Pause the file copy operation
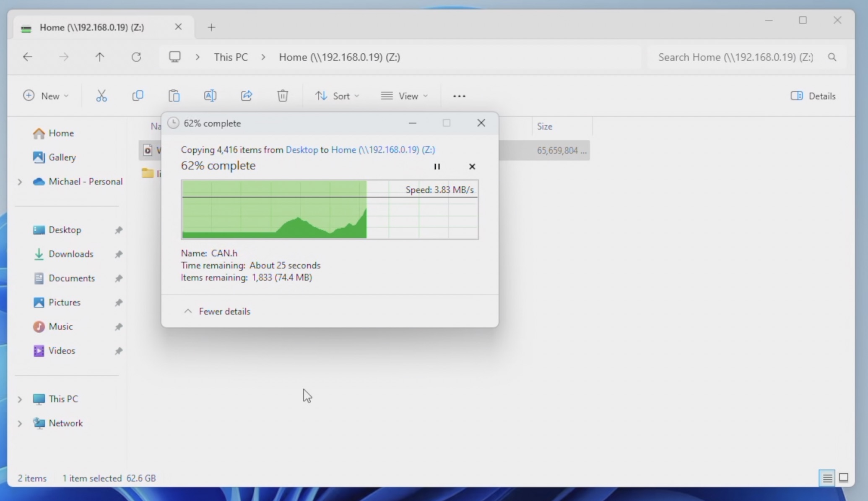This screenshot has width=868, height=501. (437, 167)
